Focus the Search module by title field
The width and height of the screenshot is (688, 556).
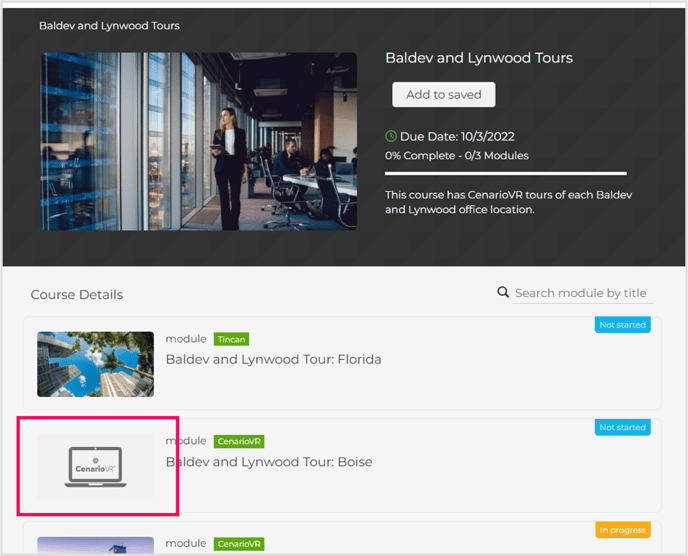click(x=582, y=293)
